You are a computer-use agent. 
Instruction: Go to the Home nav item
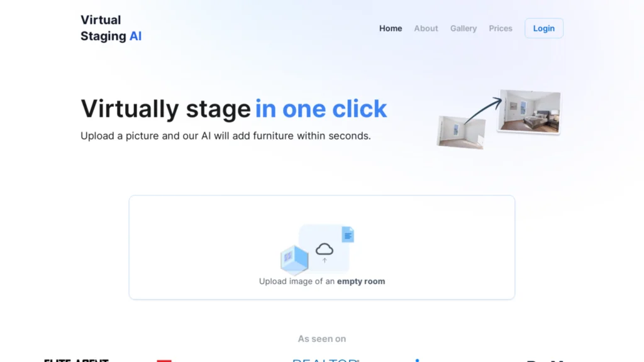[x=391, y=28]
